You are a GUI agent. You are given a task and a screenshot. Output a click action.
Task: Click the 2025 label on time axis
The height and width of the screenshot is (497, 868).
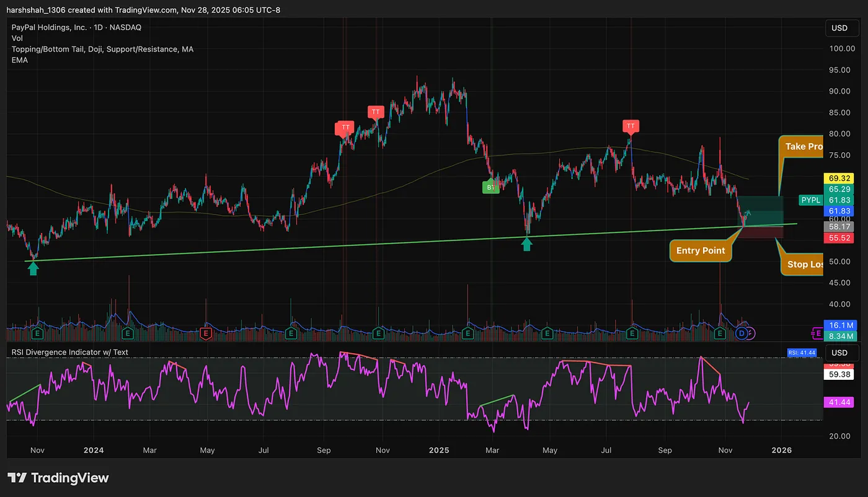[438, 450]
